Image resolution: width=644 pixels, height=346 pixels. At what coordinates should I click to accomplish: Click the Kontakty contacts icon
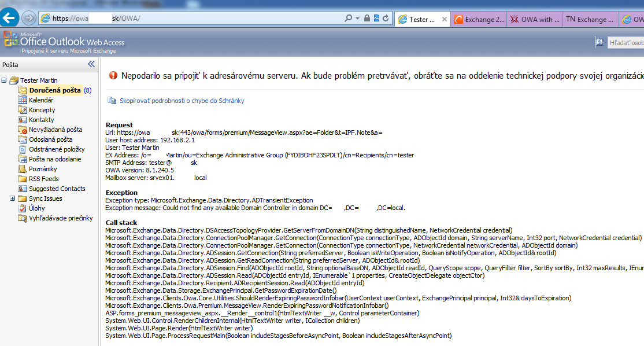(23, 120)
